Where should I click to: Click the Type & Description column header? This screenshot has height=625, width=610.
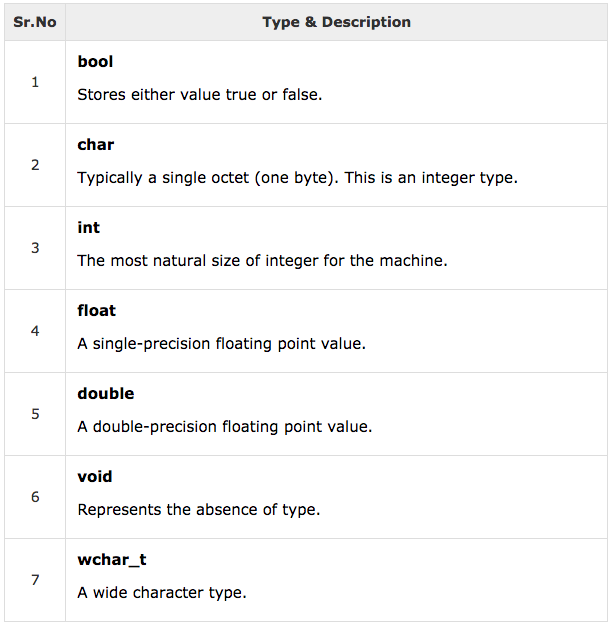336,22
